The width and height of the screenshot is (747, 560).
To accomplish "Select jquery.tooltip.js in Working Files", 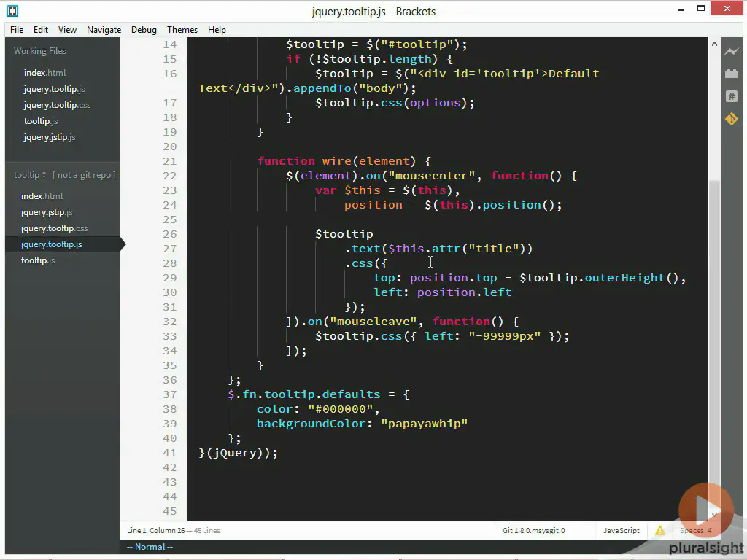I will click(54, 89).
